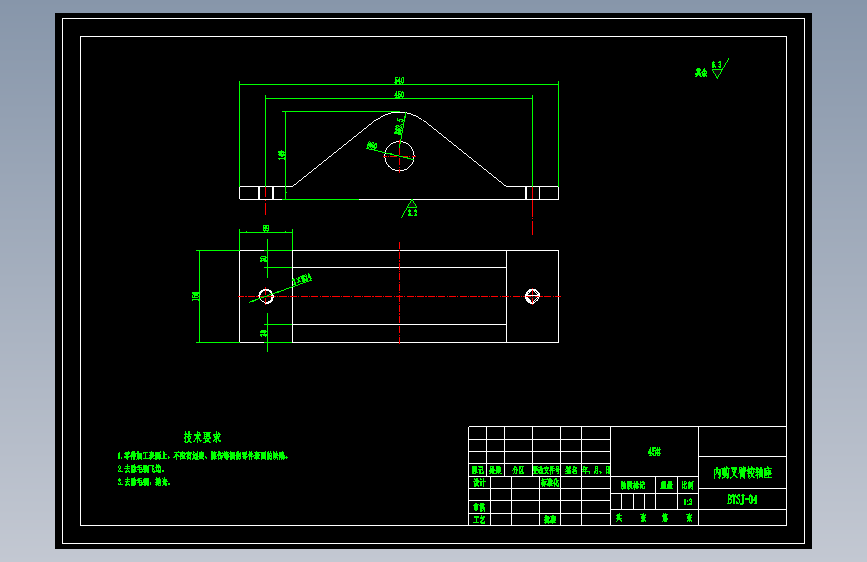Click technical requirement line 3 text
The height and width of the screenshot is (562, 867).
click(144, 482)
